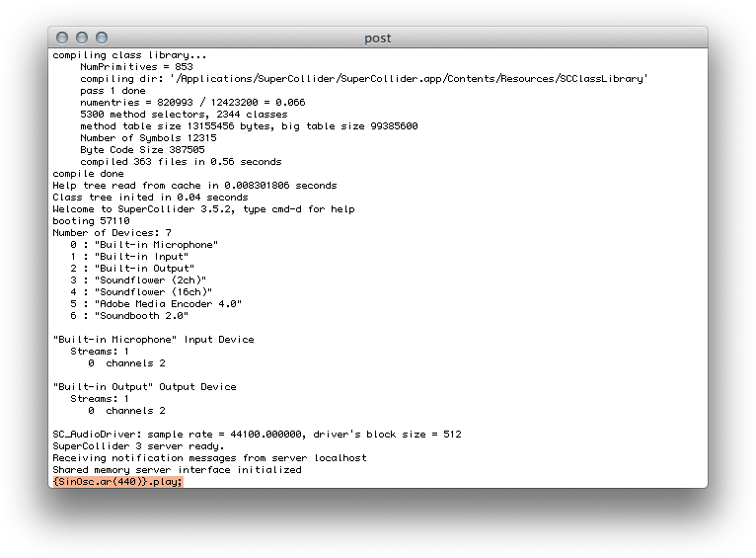Click the "Shared memory server interface initialized" line
Image resolution: width=756 pixels, height=558 pixels.
[x=177, y=470]
